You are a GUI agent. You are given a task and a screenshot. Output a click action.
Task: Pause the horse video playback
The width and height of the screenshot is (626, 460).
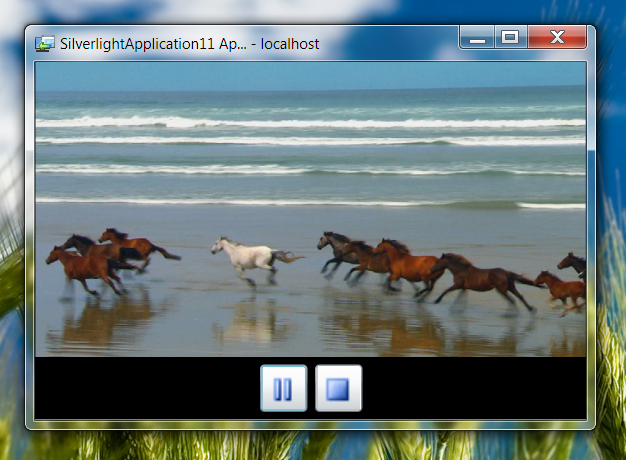tap(283, 388)
